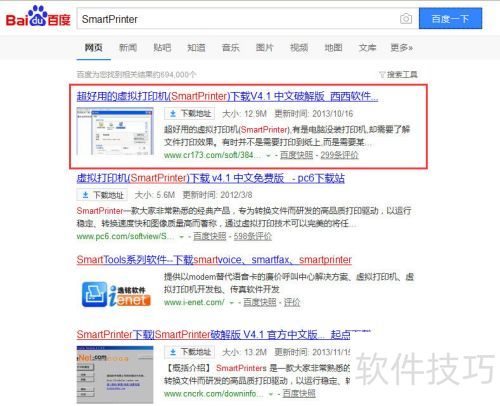Click the 百度一下 search button
The width and height of the screenshot is (500, 406).
[x=450, y=19]
